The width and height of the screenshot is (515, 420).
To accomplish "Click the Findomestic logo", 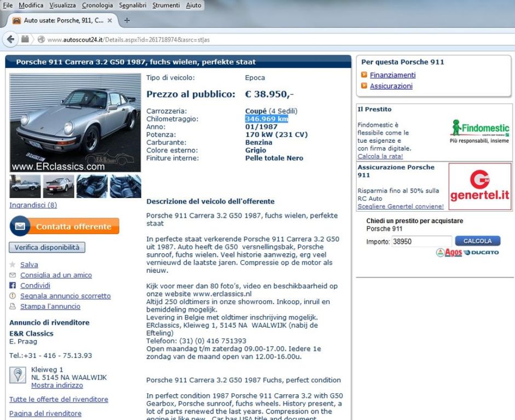I will click(x=479, y=131).
